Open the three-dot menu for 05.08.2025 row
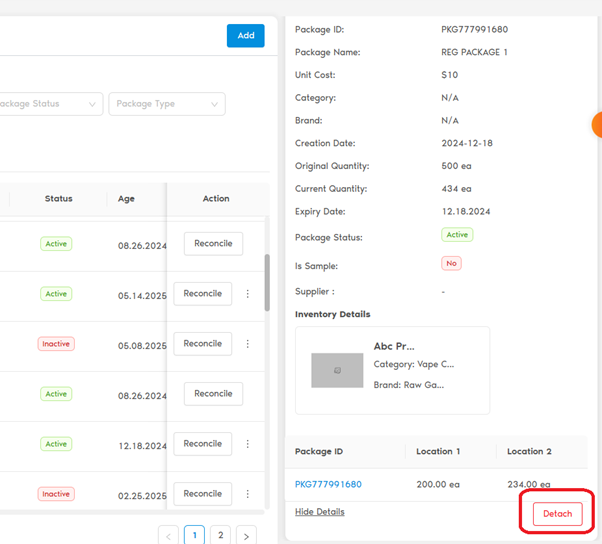602x544 pixels. pos(248,344)
